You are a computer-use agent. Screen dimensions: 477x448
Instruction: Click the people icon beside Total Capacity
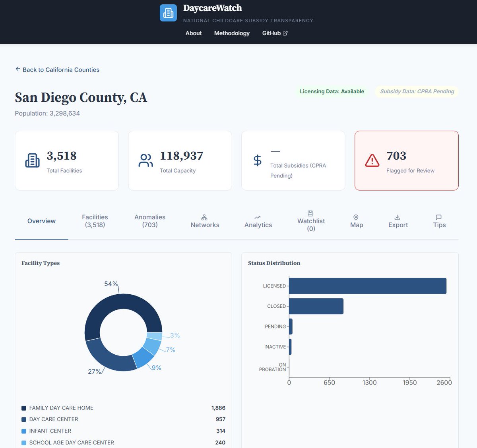(145, 160)
